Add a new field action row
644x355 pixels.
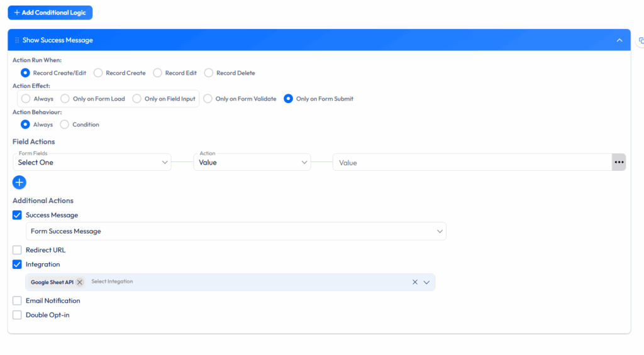(x=19, y=182)
